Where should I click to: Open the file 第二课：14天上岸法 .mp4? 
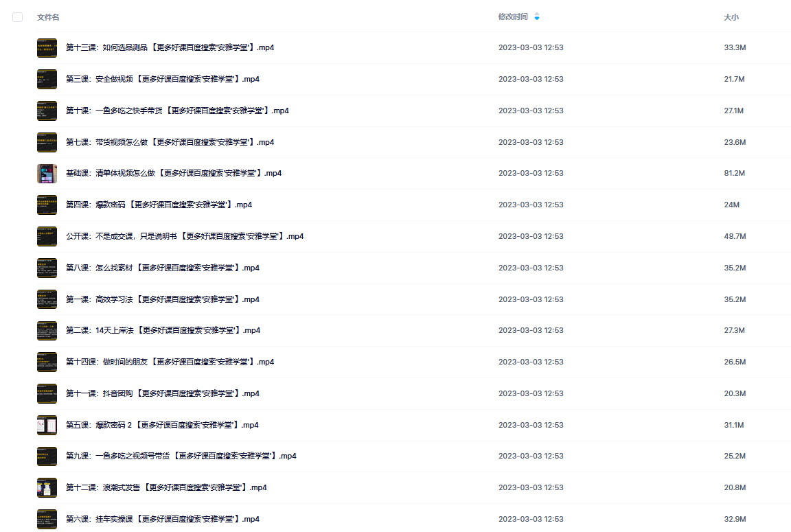pyautogui.click(x=163, y=330)
